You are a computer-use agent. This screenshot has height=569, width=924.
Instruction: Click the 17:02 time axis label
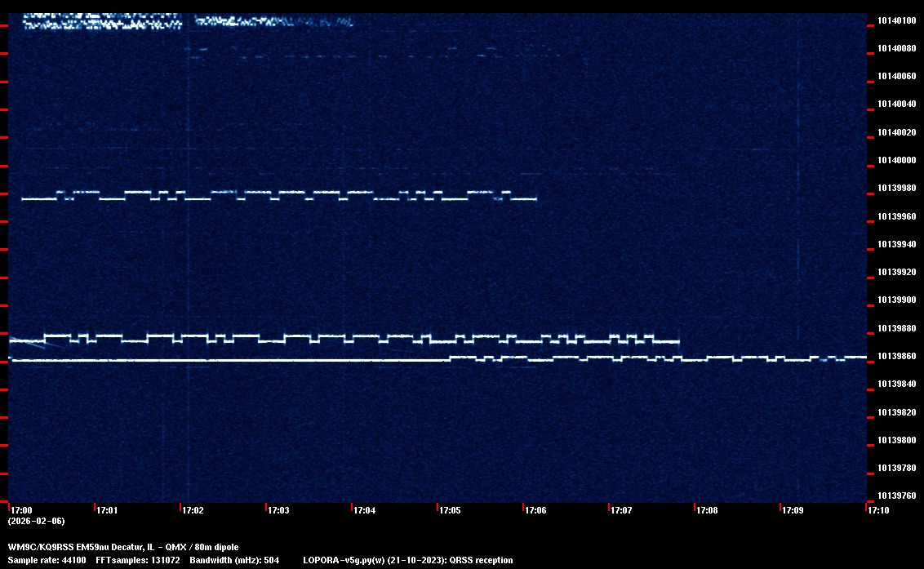(x=193, y=510)
